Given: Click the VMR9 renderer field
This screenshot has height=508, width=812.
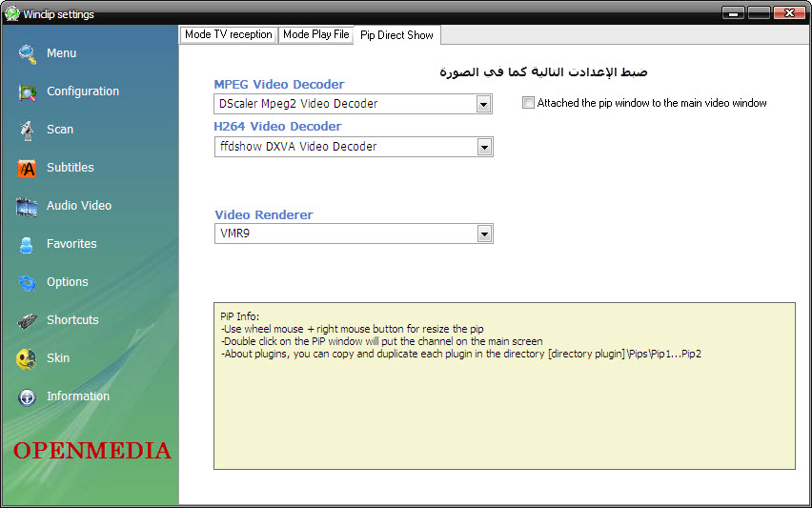Looking at the screenshot, I should 354,234.
